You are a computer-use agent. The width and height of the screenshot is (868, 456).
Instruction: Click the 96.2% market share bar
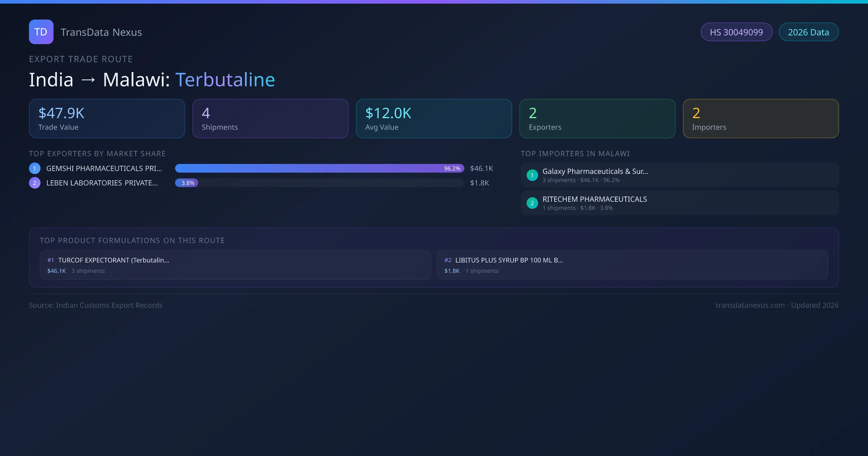click(319, 168)
